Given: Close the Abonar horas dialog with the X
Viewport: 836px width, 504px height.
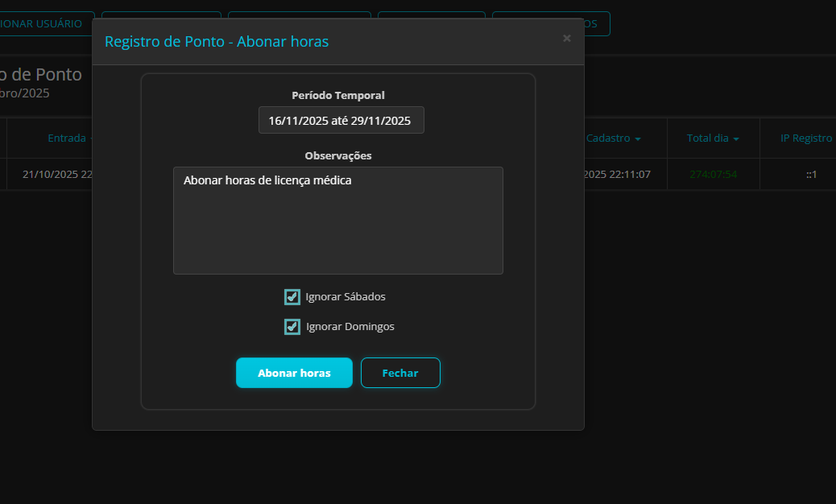Looking at the screenshot, I should click(567, 38).
